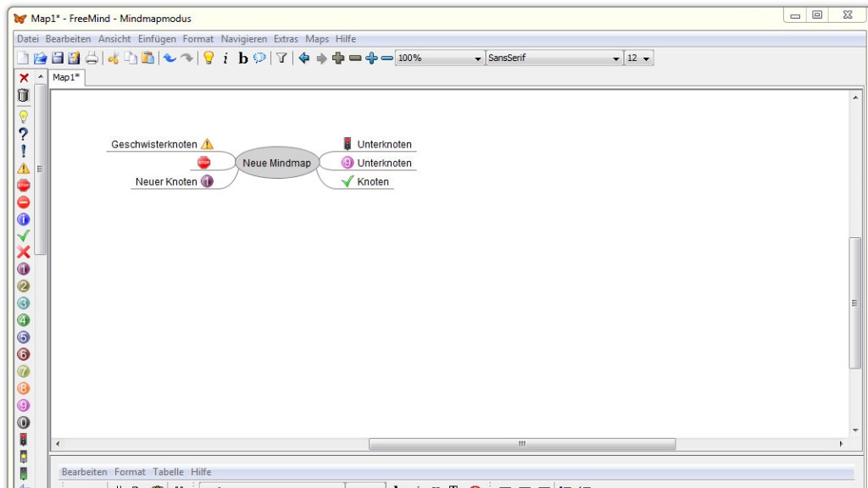Open the 100% zoom level dropdown
The height and width of the screenshot is (488, 868).
tap(475, 58)
